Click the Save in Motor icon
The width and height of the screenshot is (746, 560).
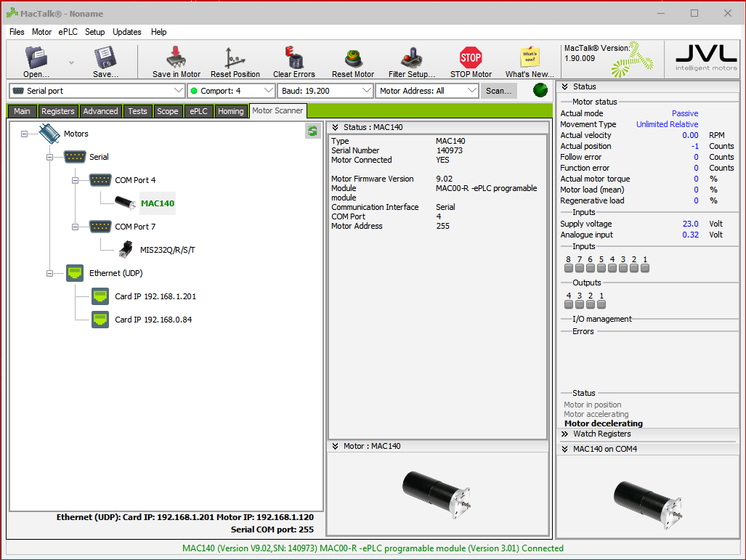[176, 57]
